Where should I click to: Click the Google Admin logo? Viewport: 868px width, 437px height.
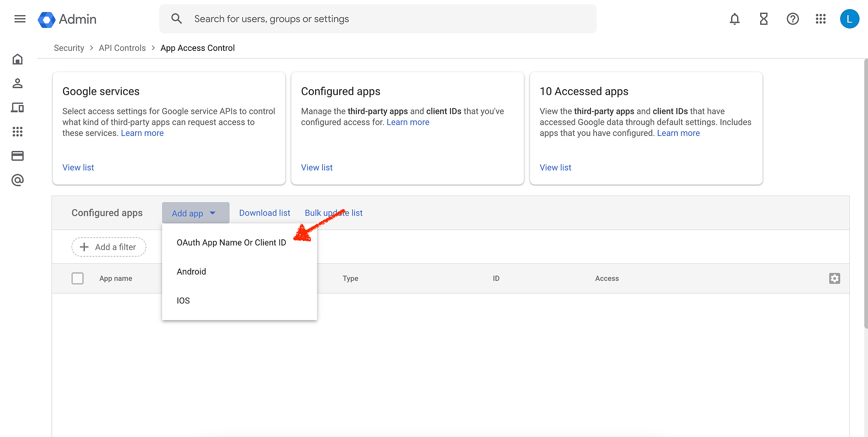[x=67, y=19]
